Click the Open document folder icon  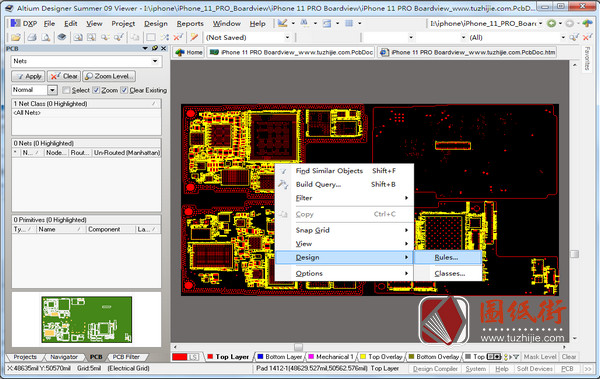pos(16,38)
